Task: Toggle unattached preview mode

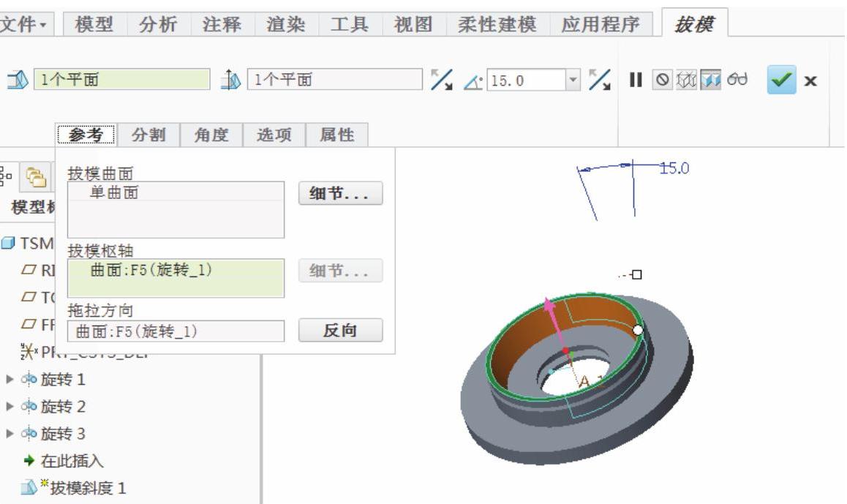Action: point(686,80)
